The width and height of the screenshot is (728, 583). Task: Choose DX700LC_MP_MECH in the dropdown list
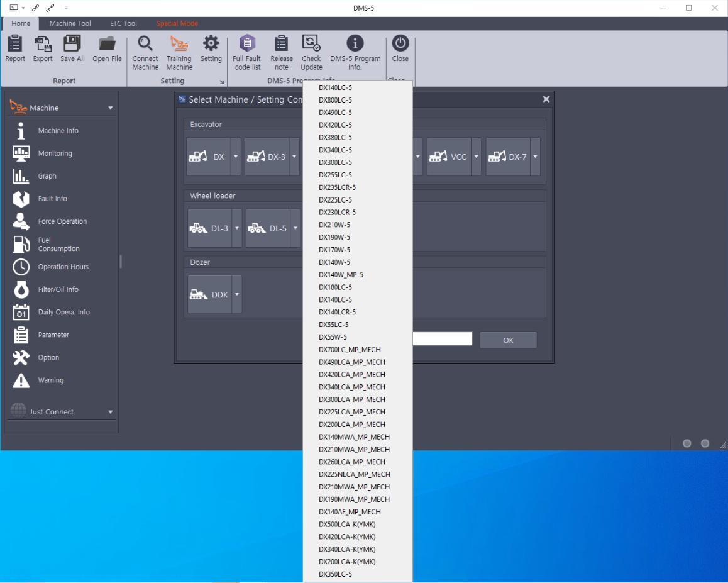point(350,350)
